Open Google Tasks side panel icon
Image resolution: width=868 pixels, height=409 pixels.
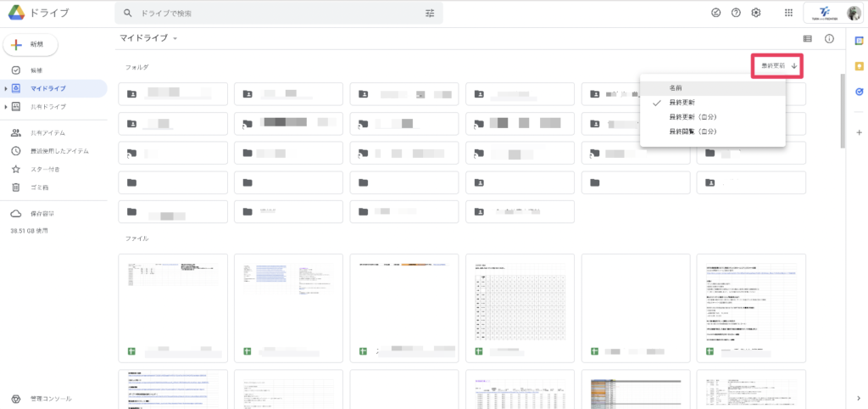pyautogui.click(x=860, y=92)
